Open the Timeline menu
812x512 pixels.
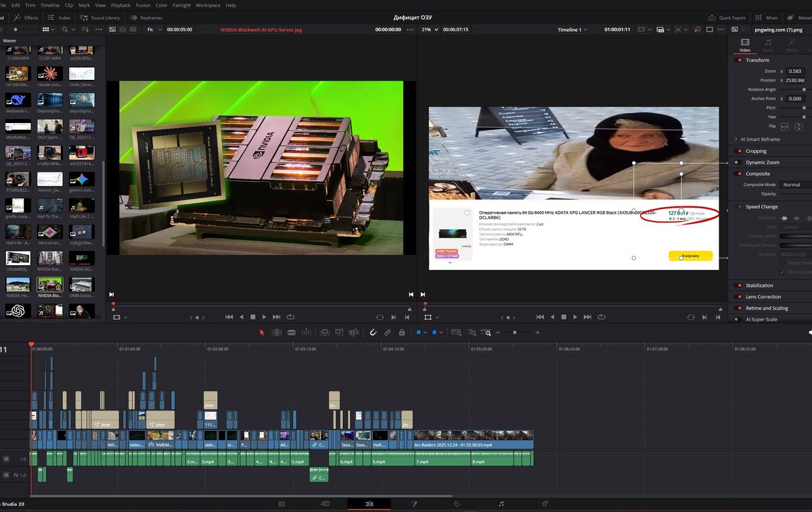tap(50, 5)
